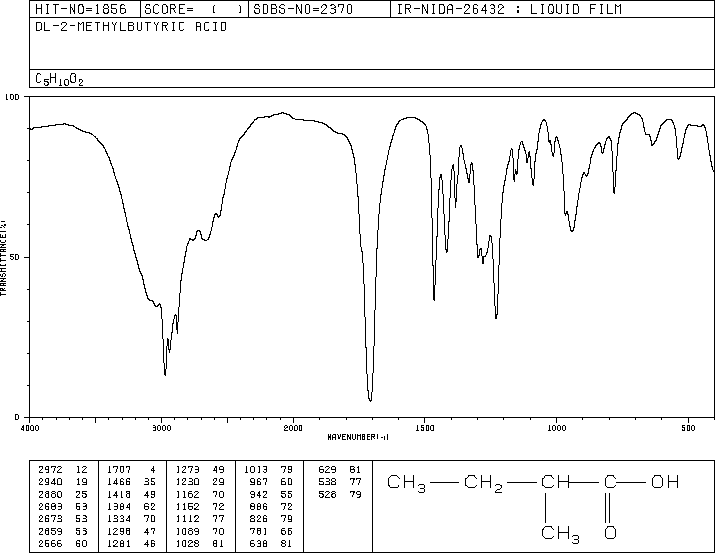The image size is (715, 553).
Task: Select the 967 peak wavenumber in table
Action: pos(259,482)
